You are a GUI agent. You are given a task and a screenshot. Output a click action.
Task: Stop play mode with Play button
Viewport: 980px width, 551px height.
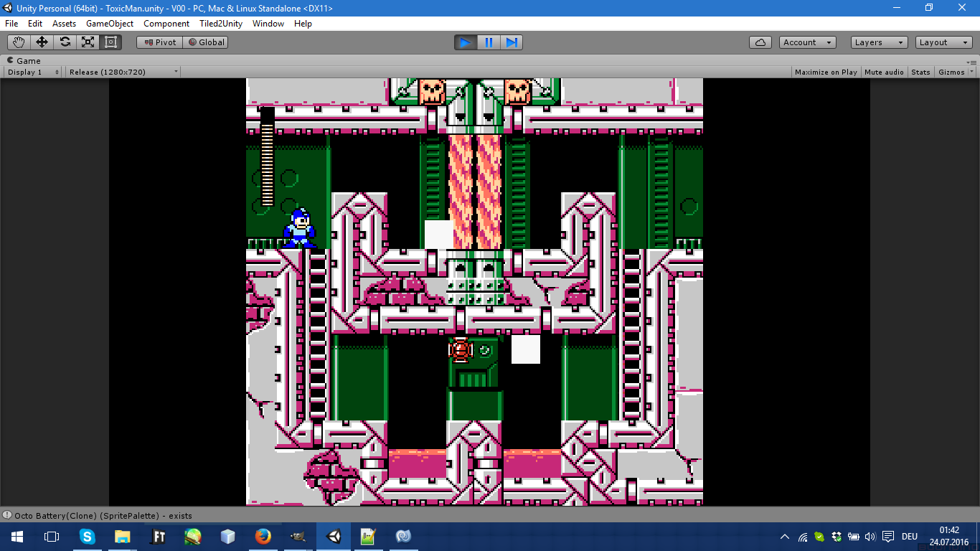point(466,42)
